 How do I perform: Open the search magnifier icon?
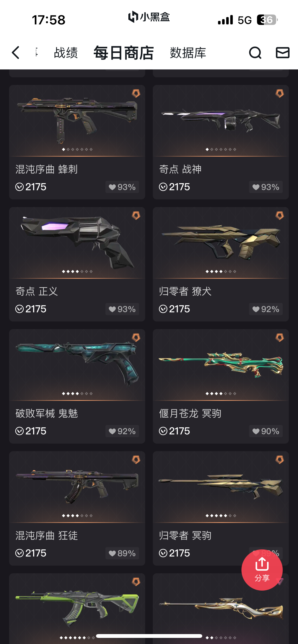pyautogui.click(x=255, y=53)
